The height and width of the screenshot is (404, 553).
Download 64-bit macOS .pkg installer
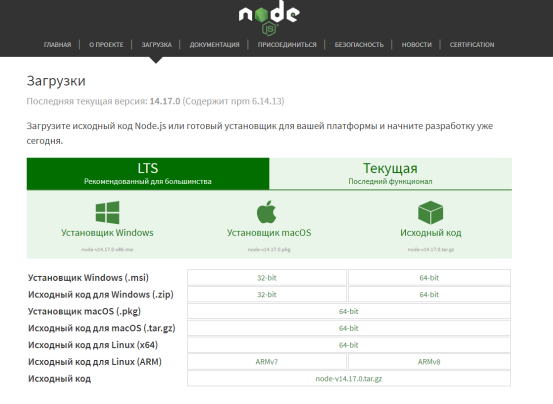(349, 311)
